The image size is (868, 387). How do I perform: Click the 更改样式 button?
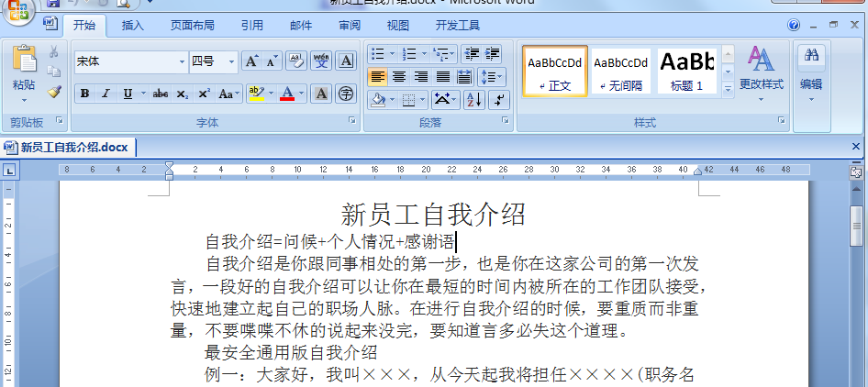point(762,73)
